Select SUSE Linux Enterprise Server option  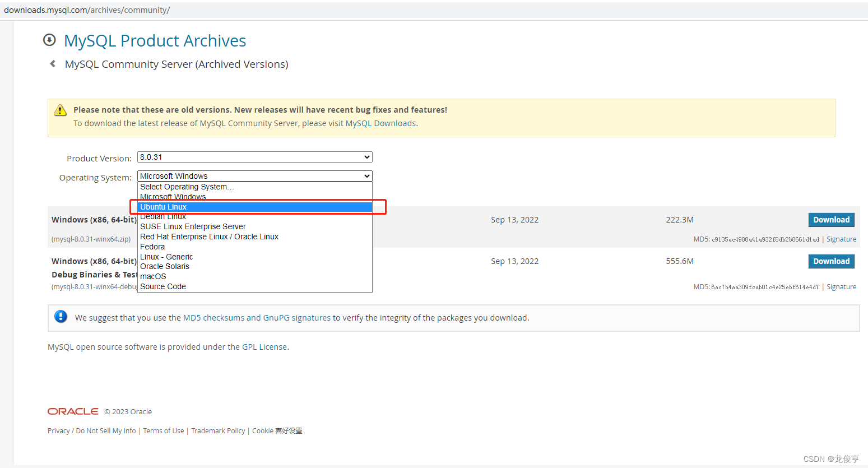point(255,226)
